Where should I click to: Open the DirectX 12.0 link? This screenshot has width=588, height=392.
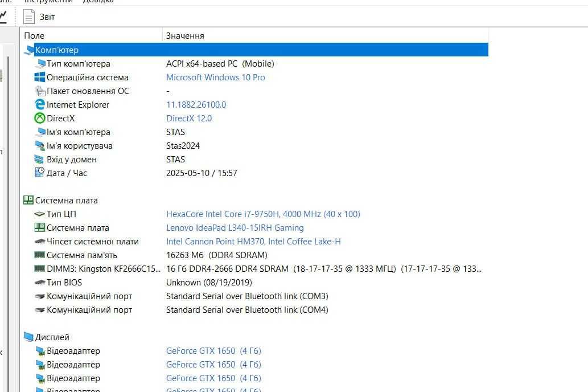coord(189,119)
